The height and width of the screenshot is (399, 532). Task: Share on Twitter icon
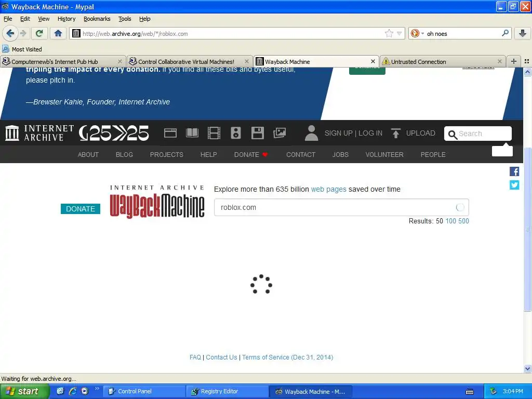click(514, 185)
